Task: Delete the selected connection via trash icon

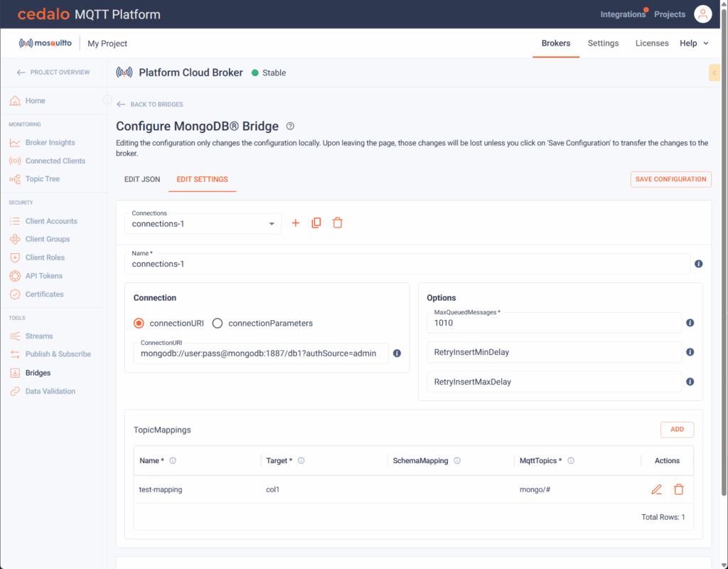Action: pyautogui.click(x=338, y=223)
